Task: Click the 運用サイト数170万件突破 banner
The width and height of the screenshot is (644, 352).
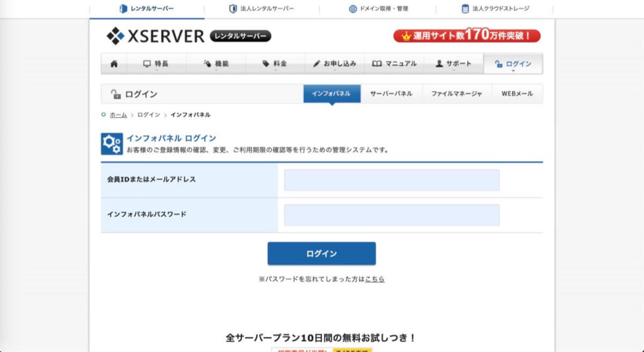Action: tap(467, 36)
